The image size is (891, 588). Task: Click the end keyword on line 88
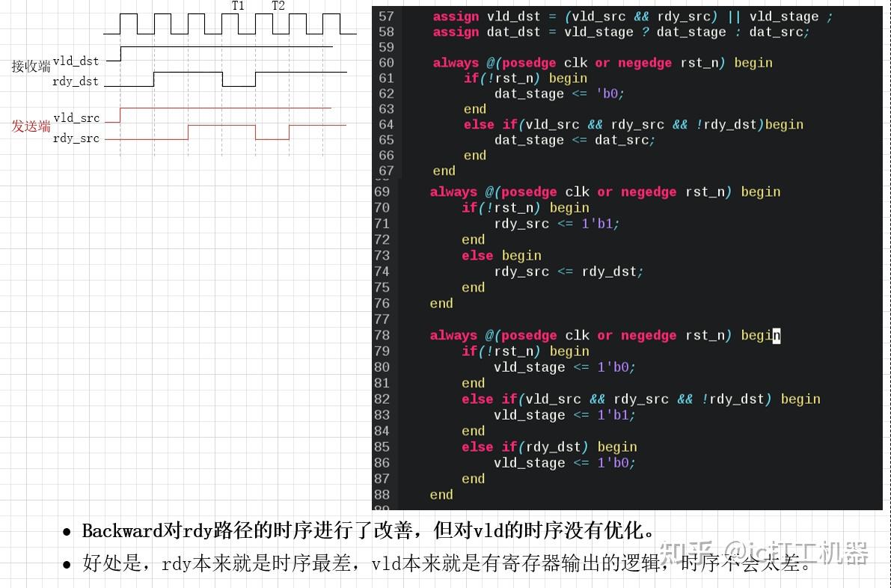pyautogui.click(x=441, y=494)
